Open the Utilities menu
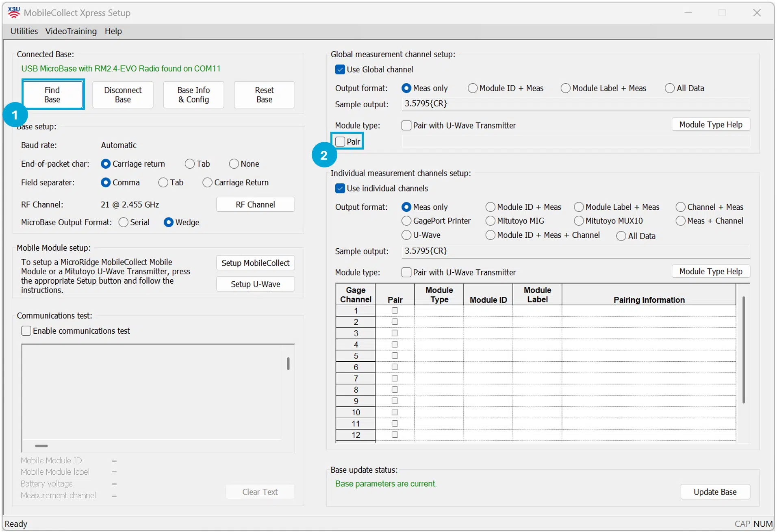 24,31
